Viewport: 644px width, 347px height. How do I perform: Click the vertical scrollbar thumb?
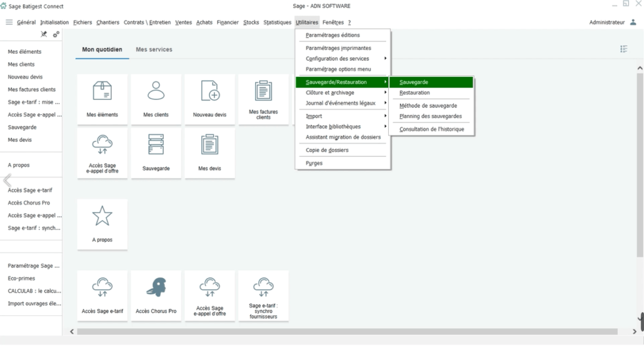pos(640,166)
